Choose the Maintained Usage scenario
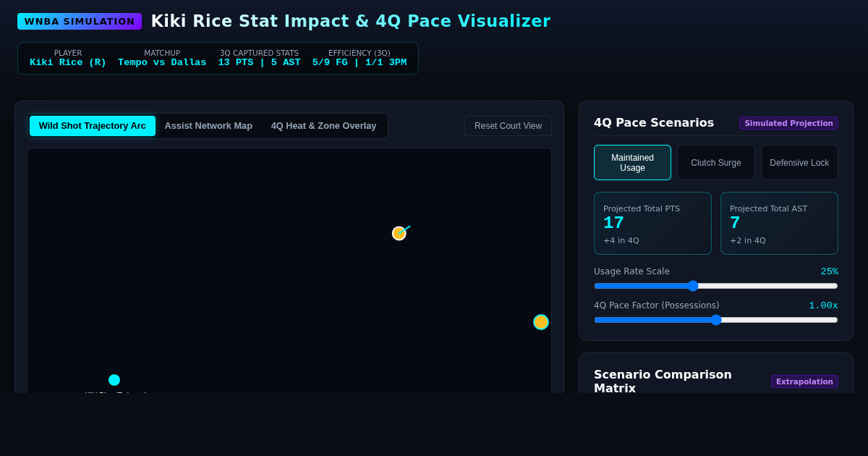The height and width of the screenshot is (456, 868). pyautogui.click(x=632, y=163)
